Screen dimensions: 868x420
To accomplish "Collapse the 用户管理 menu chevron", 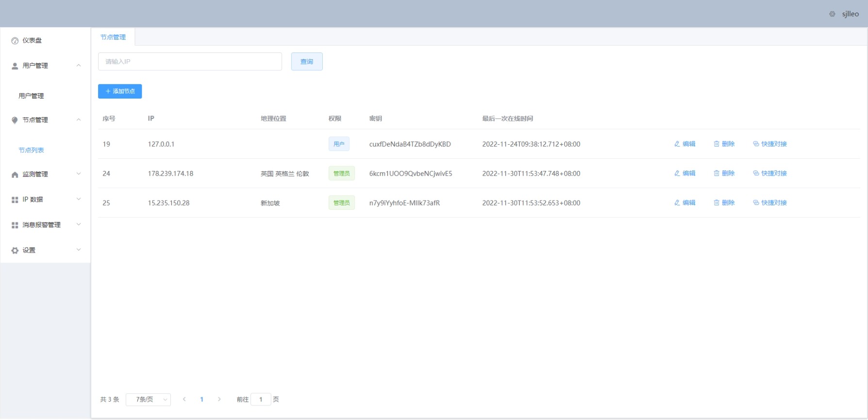I will [x=79, y=66].
